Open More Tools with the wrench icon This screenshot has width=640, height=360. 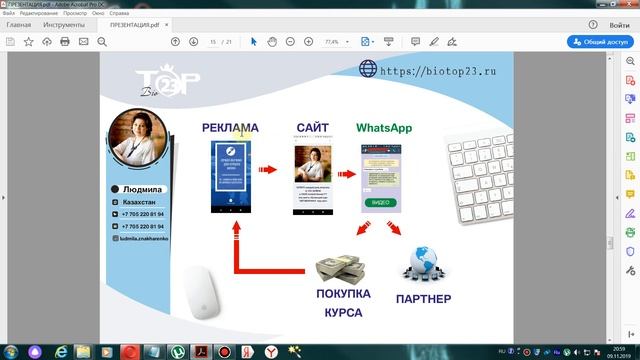click(x=630, y=270)
